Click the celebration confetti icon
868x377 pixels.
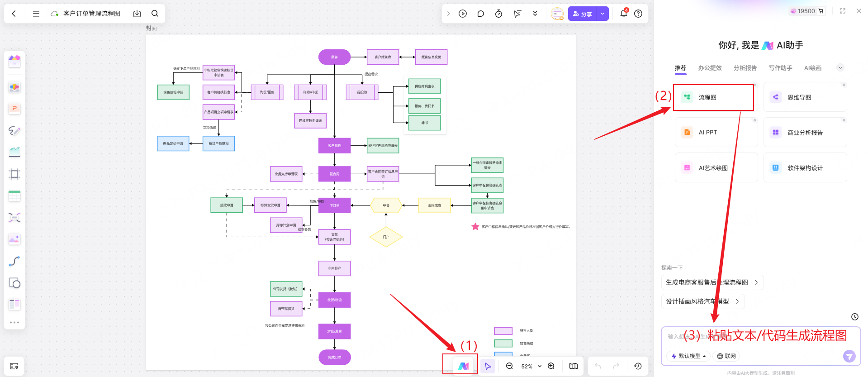517,14
